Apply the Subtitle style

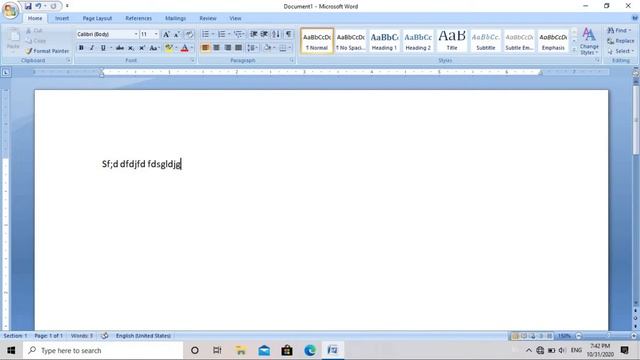click(x=486, y=41)
